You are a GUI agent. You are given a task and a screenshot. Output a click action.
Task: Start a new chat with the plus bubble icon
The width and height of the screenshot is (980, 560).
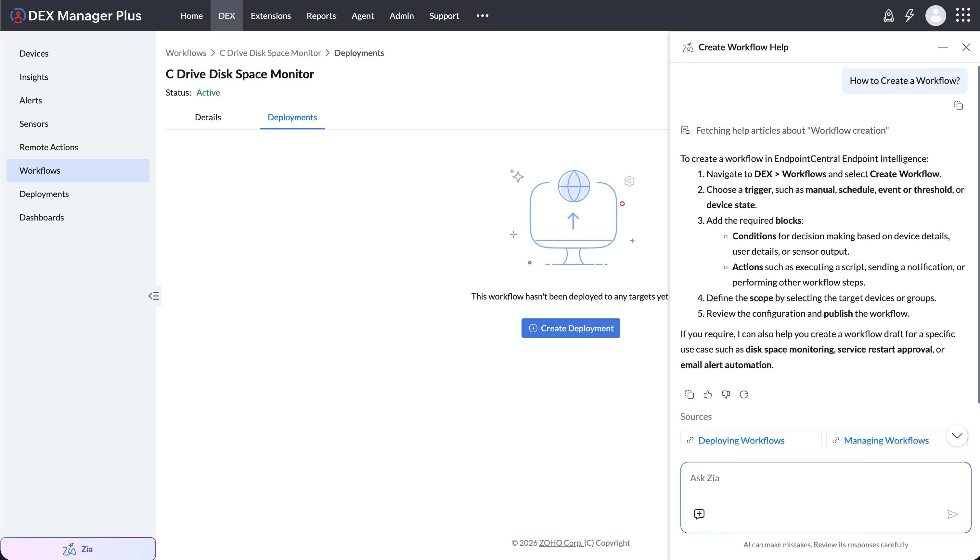pyautogui.click(x=699, y=514)
